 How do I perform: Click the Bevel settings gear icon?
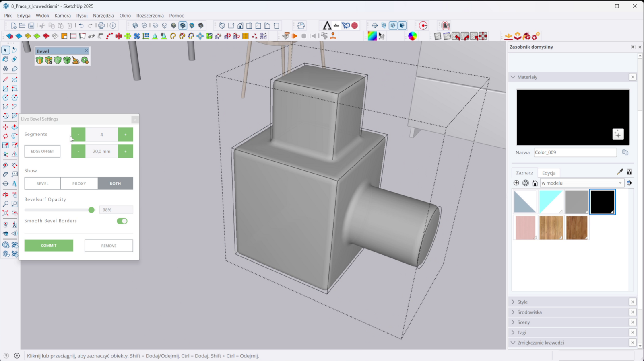85,60
